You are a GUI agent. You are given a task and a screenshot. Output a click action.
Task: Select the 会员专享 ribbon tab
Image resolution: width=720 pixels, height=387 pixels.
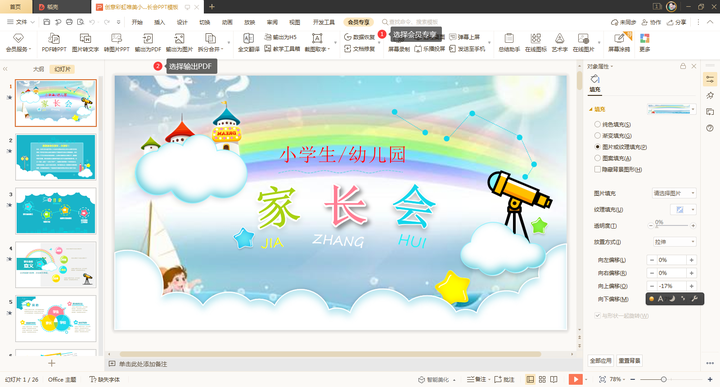click(359, 22)
